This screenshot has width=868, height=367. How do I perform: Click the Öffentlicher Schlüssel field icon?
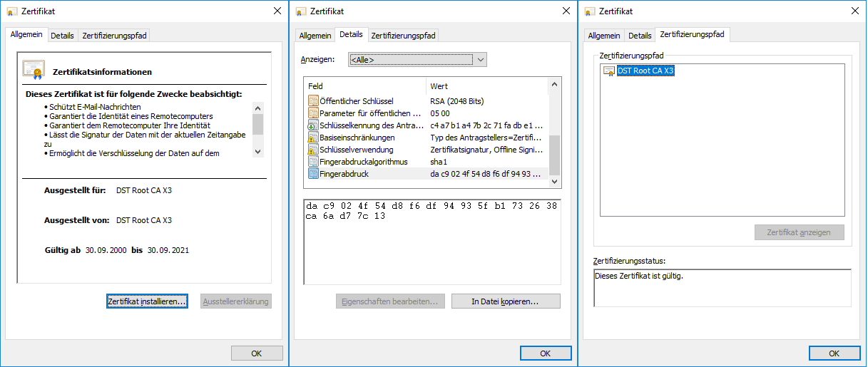[x=313, y=101]
